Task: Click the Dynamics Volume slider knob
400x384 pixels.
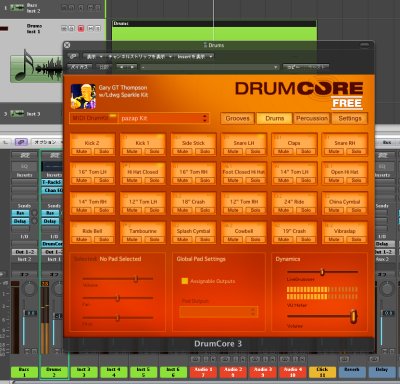Action: click(x=354, y=316)
